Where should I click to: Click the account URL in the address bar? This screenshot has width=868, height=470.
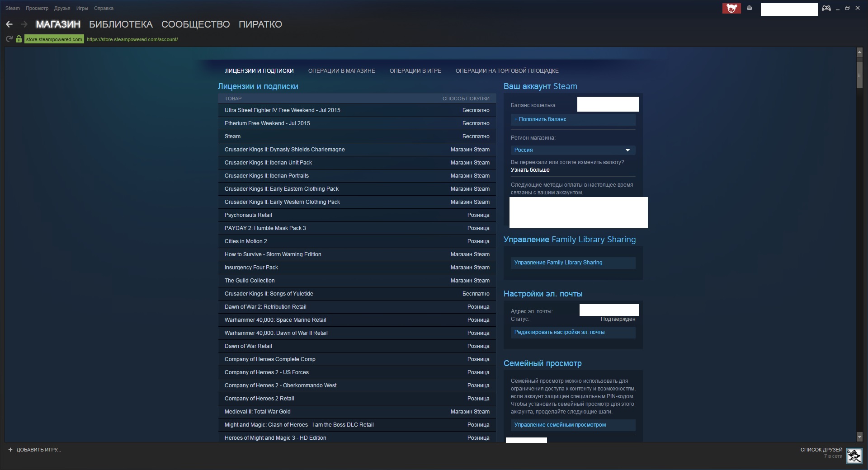(x=132, y=39)
